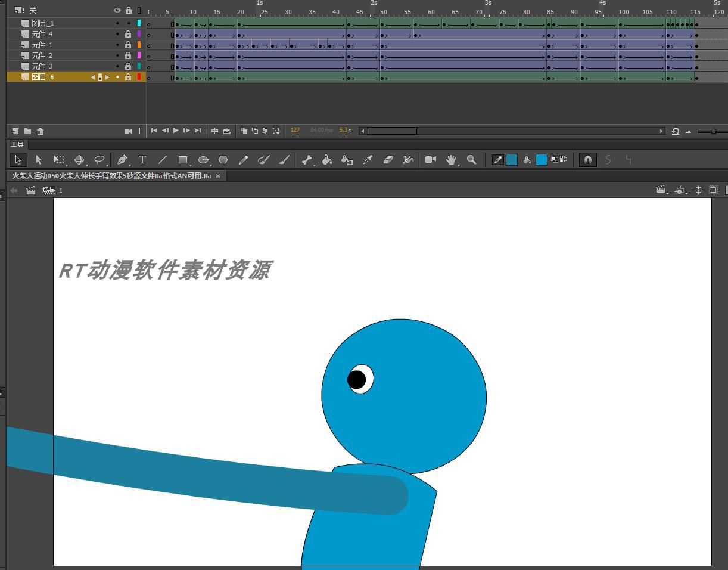The width and height of the screenshot is (728, 570).
Task: Select the Line tool
Action: [x=162, y=160]
